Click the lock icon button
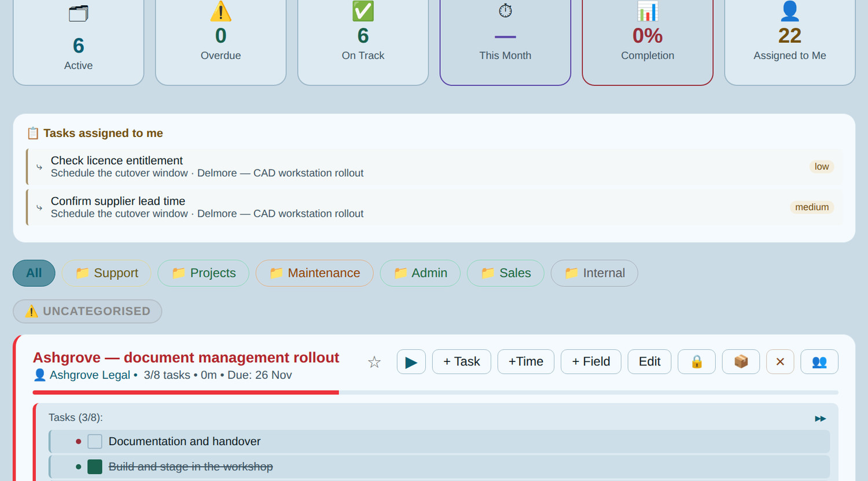Screen dimensions: 868x481 coord(697,362)
